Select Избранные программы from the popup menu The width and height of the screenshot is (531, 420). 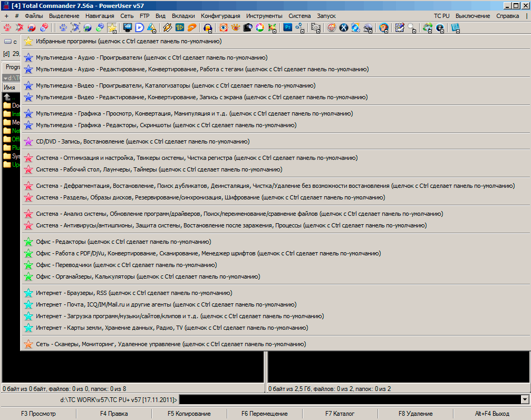point(128,41)
